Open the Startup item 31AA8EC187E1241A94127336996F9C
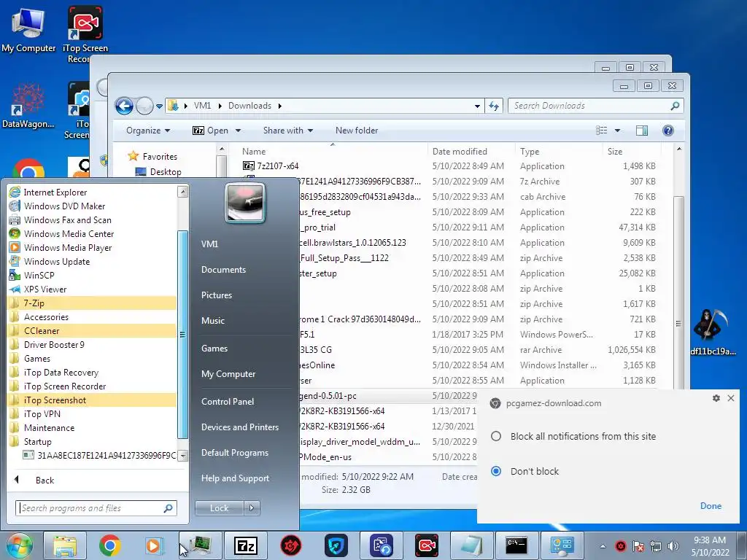The width and height of the screenshot is (747, 560). tap(99, 455)
